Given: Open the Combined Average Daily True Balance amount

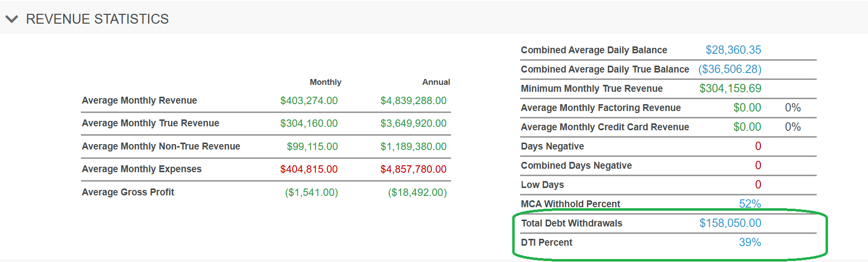Looking at the screenshot, I should click(730, 69).
